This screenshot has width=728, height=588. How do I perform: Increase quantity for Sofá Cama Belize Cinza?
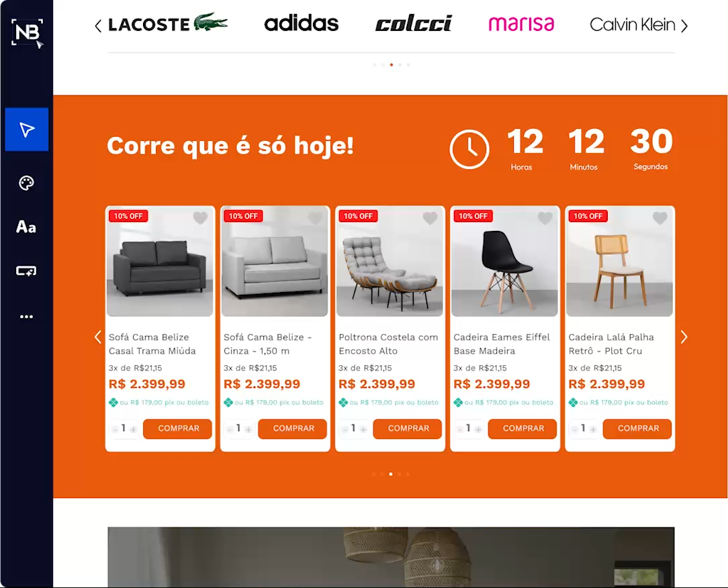click(248, 430)
